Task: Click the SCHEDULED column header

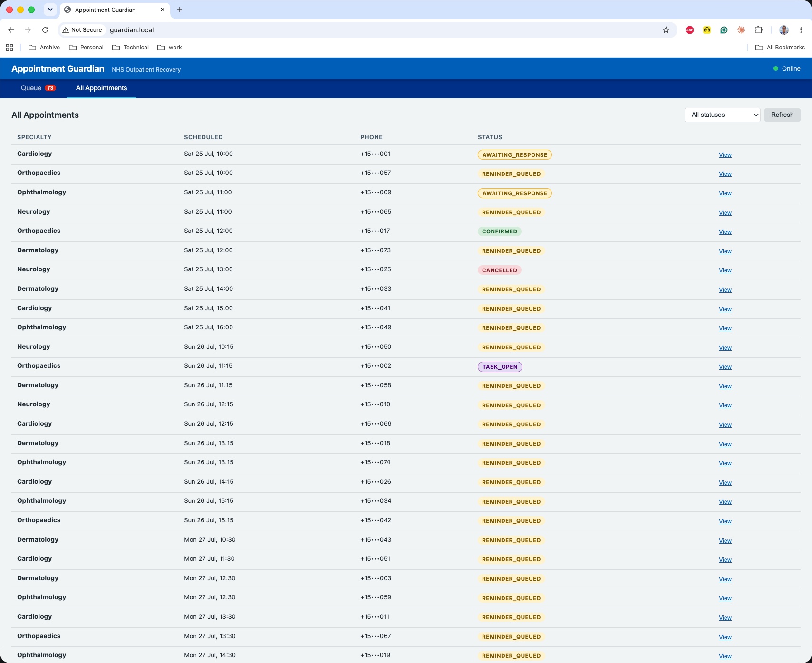Action: pos(203,137)
